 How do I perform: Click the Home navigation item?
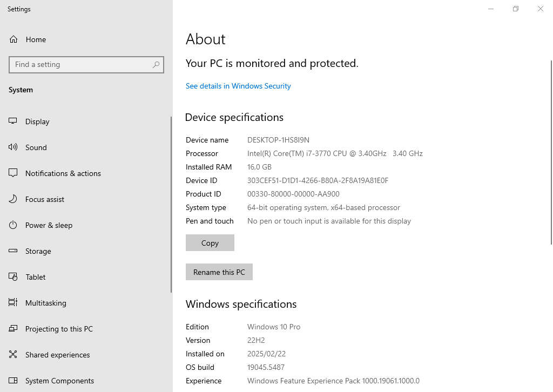[36, 39]
